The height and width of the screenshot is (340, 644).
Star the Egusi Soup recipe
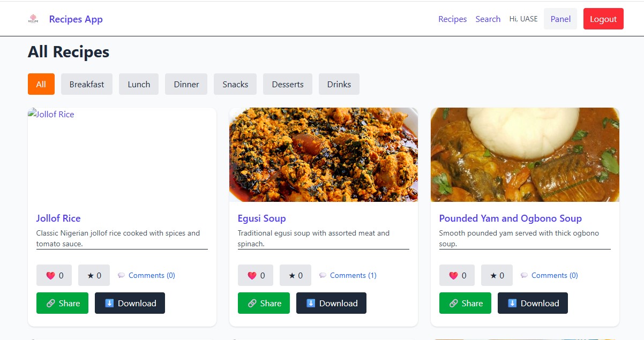tap(295, 275)
